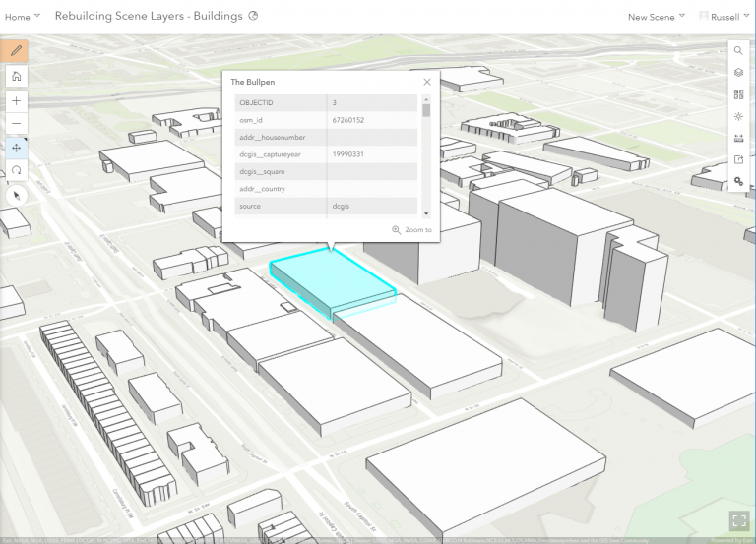Image resolution: width=756 pixels, height=544 pixels.
Task: Click the highlighted cyan building
Action: pyautogui.click(x=333, y=282)
